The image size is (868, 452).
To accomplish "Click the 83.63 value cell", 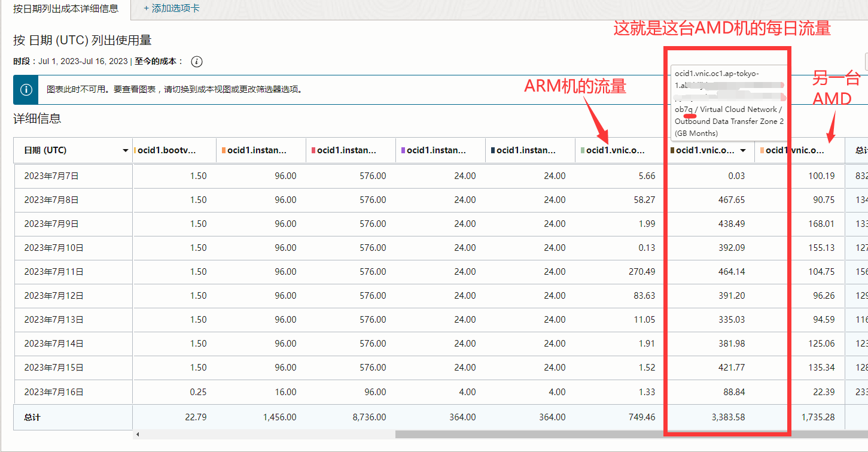I will pyautogui.click(x=644, y=296).
